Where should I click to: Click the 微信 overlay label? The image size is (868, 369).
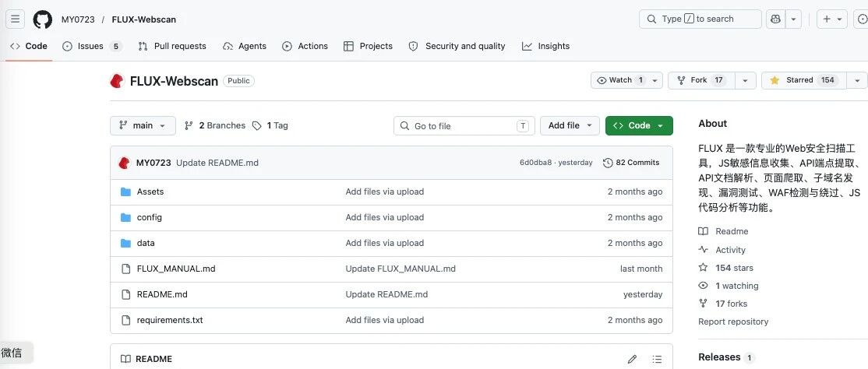coord(12,353)
